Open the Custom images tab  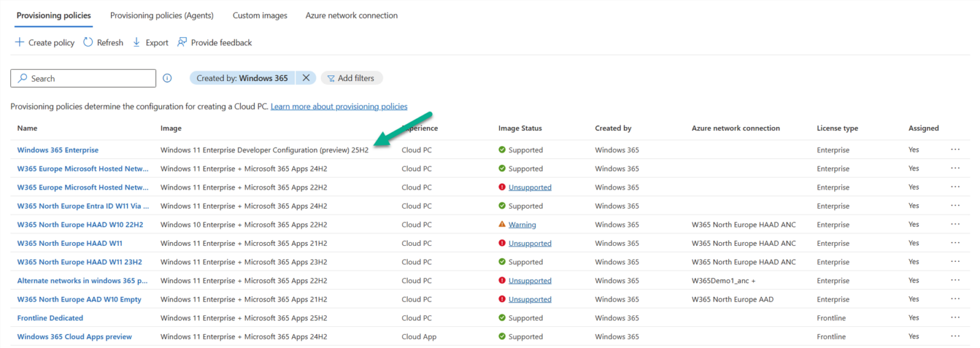pyautogui.click(x=260, y=15)
